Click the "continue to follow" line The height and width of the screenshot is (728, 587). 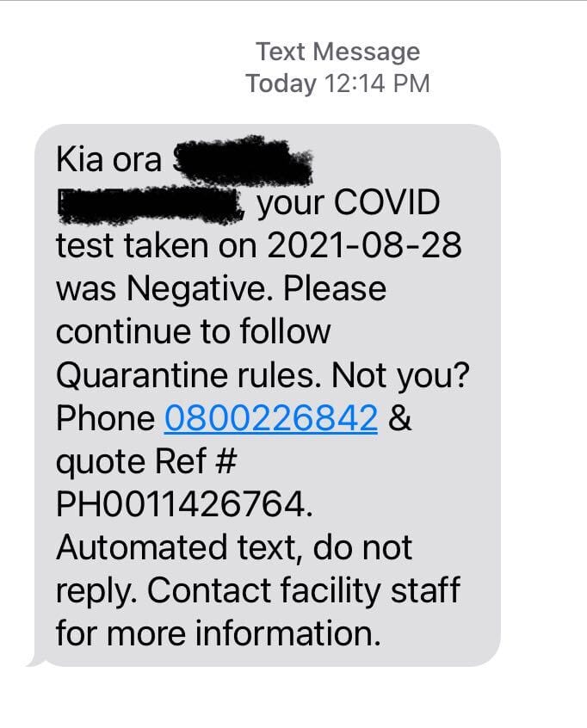pyautogui.click(x=193, y=332)
